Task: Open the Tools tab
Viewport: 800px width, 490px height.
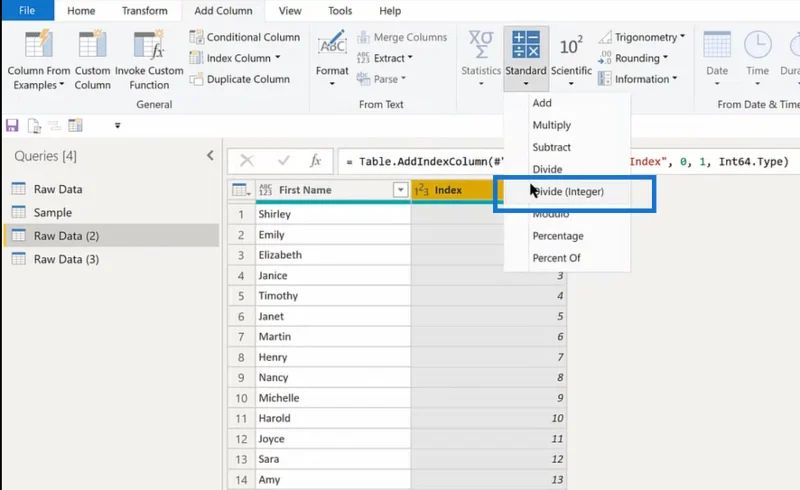Action: point(340,11)
